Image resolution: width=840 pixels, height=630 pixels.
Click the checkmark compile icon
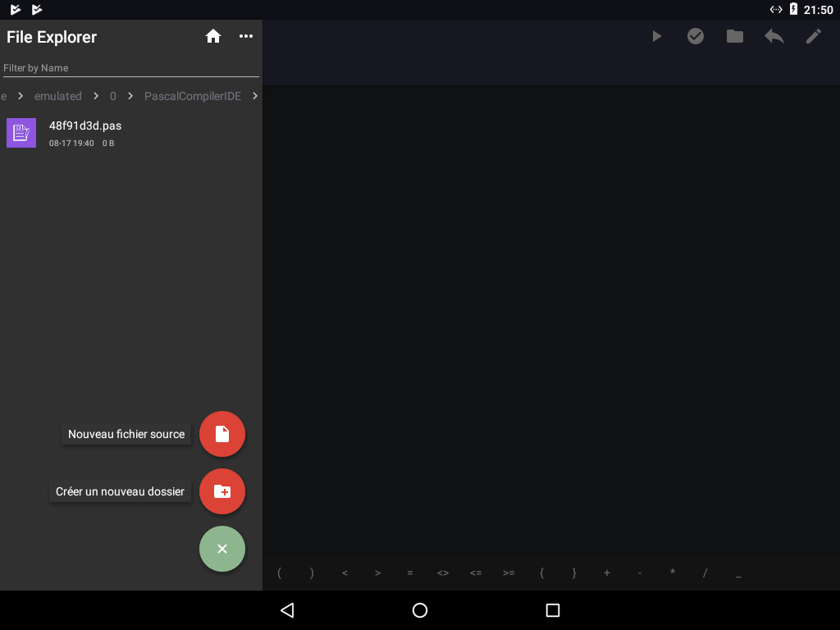click(696, 36)
